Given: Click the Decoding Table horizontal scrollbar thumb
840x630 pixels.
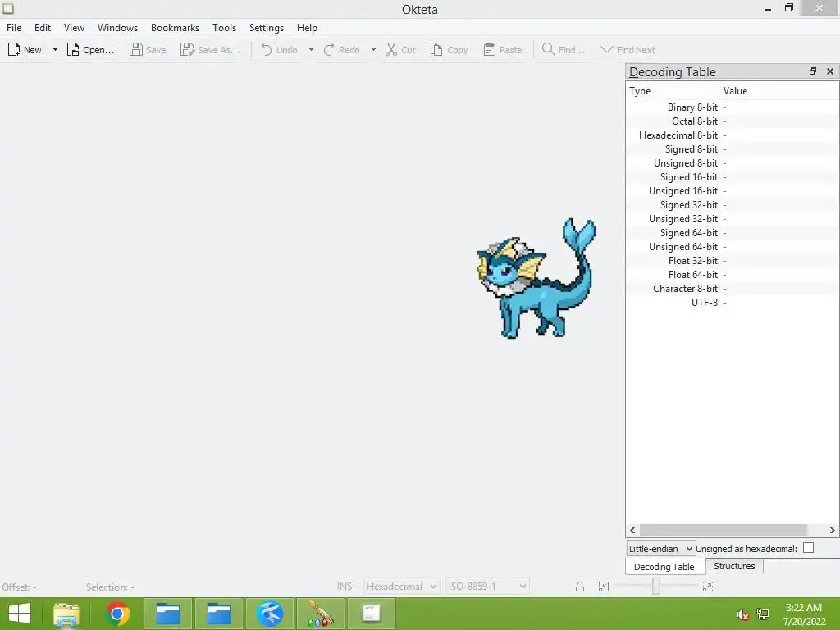Looking at the screenshot, I should point(724,531).
